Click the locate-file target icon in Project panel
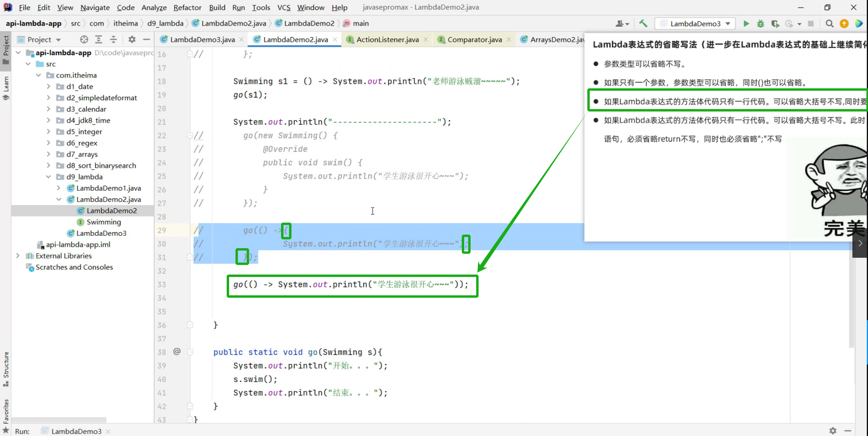868x436 pixels. (84, 39)
